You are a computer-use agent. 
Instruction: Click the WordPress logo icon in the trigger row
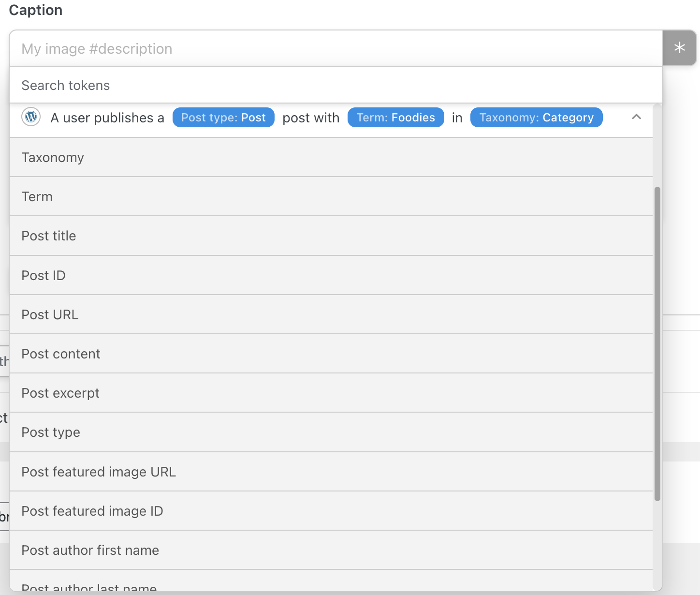pyautogui.click(x=31, y=117)
